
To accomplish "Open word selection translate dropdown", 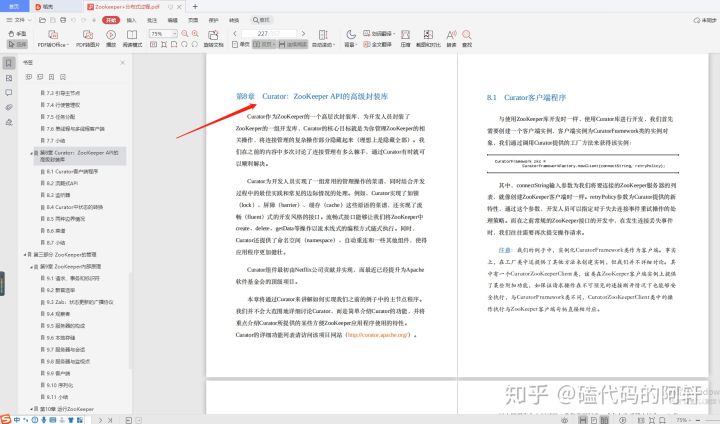I will (379, 34).
